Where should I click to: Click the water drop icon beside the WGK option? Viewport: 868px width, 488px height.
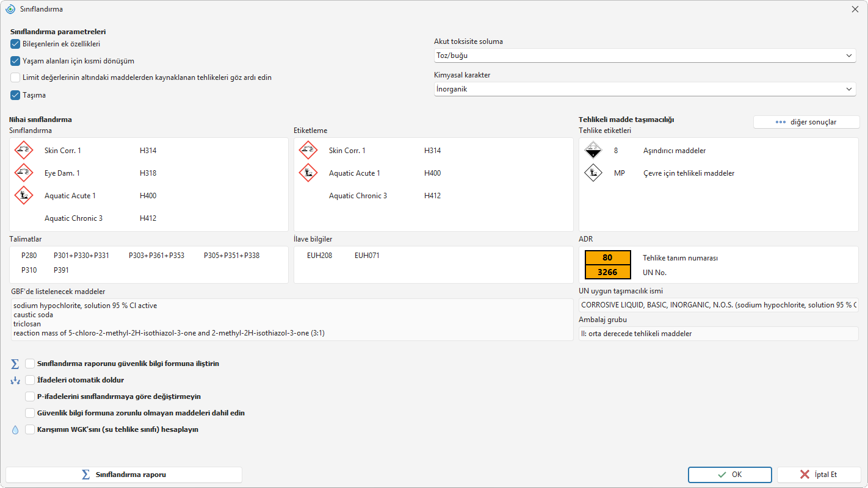pos(15,429)
